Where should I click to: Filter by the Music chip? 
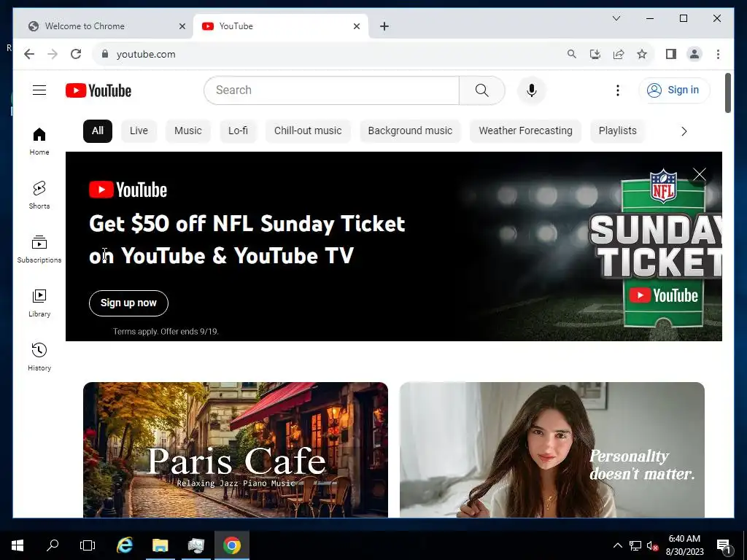[188, 131]
